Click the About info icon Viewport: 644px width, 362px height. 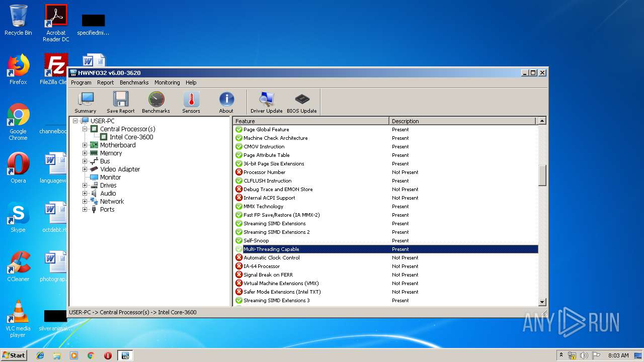click(226, 103)
